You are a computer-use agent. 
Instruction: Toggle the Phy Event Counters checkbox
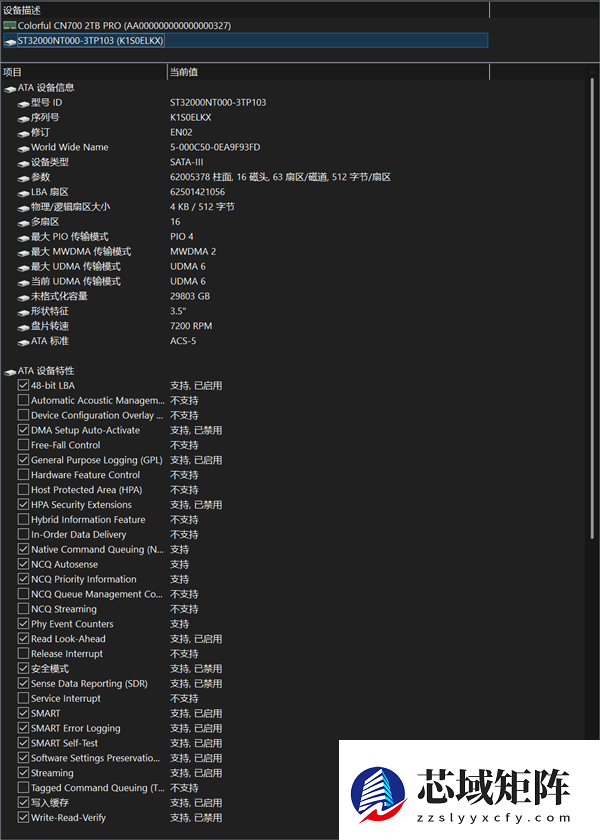click(x=23, y=624)
